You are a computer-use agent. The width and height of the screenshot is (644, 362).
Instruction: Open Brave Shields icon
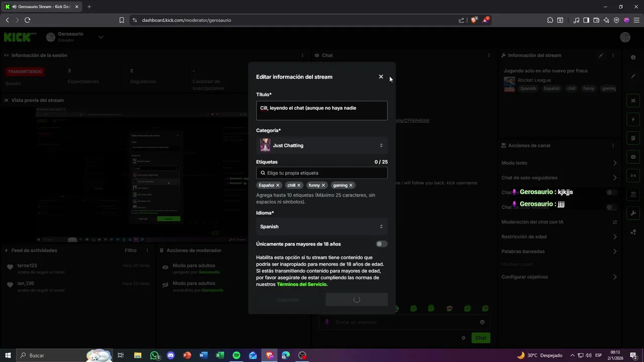(x=473, y=20)
